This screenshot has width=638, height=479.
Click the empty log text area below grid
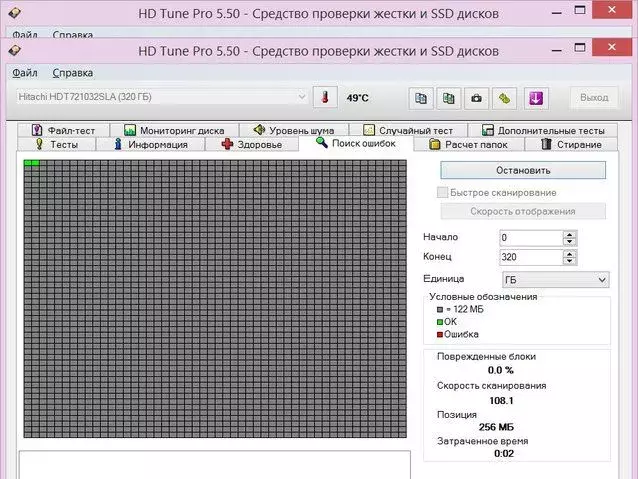point(215,465)
